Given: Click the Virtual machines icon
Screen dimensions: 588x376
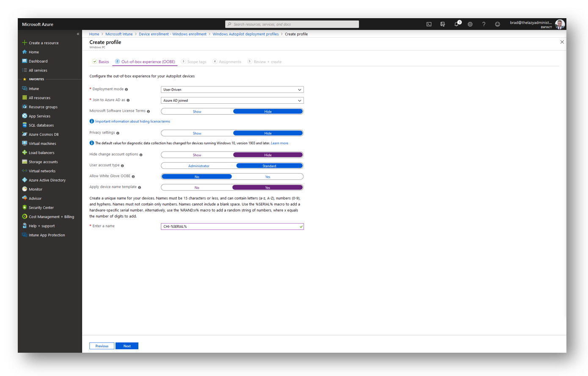Looking at the screenshot, I should point(25,144).
